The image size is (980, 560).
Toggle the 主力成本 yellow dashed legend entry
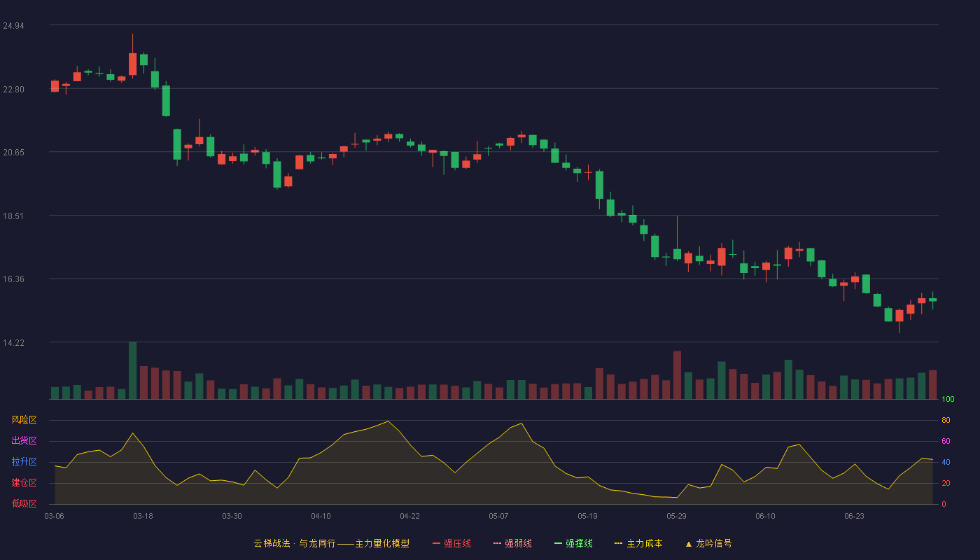(638, 543)
